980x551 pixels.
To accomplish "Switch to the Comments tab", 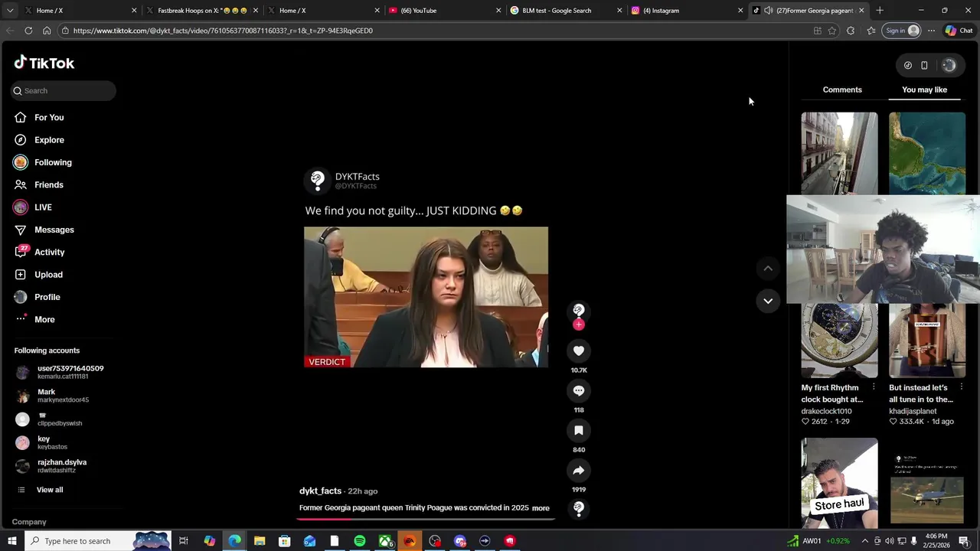I will click(842, 90).
